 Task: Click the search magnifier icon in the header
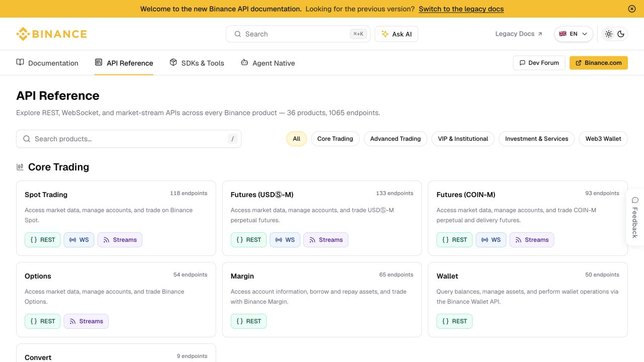tap(237, 34)
